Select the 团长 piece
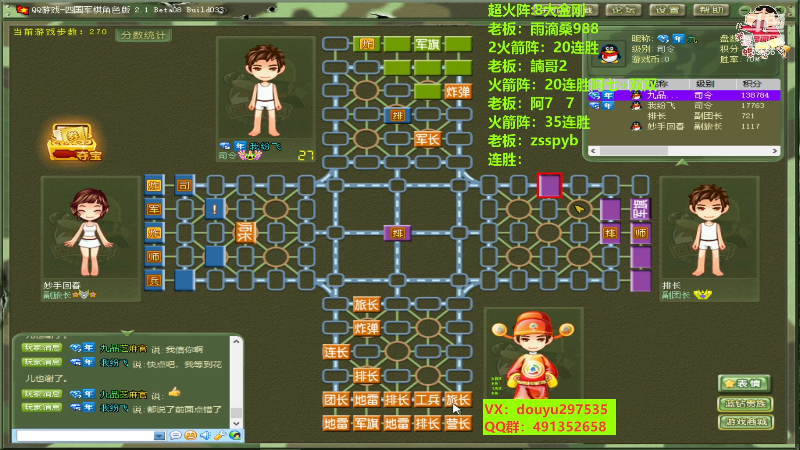This screenshot has width=800, height=450. click(336, 399)
